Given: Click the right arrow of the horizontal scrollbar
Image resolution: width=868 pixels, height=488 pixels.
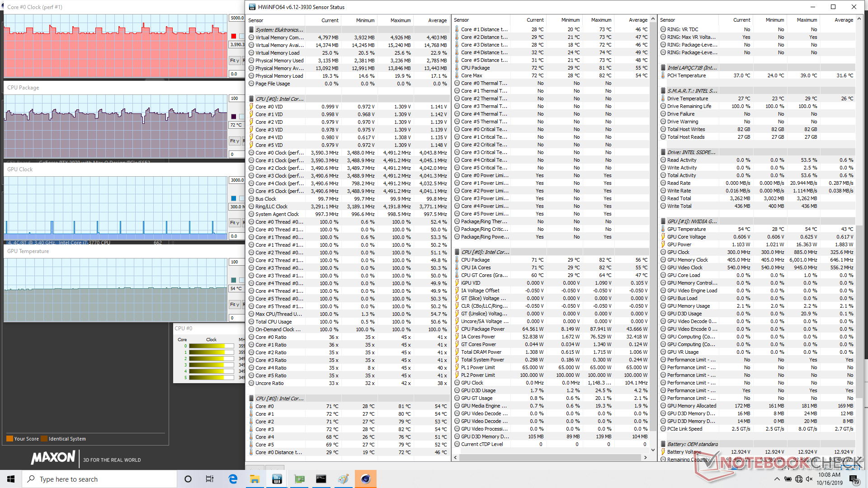Looking at the screenshot, I should [645, 458].
